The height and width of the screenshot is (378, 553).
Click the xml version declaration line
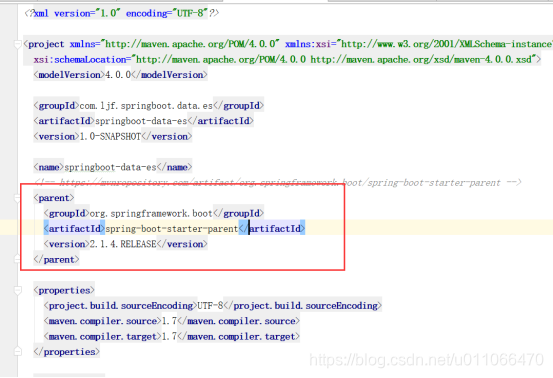pos(122,13)
